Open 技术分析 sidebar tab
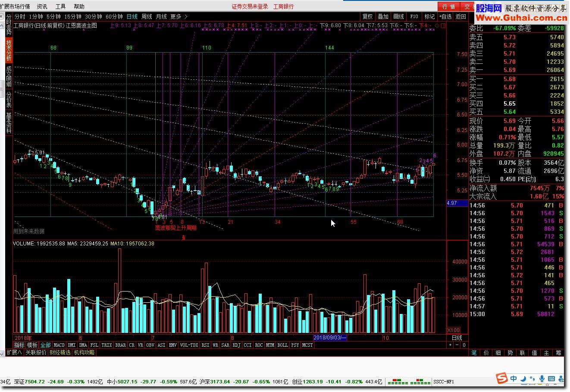Screen dimensions: 570x392 pyautogui.click(x=9, y=51)
